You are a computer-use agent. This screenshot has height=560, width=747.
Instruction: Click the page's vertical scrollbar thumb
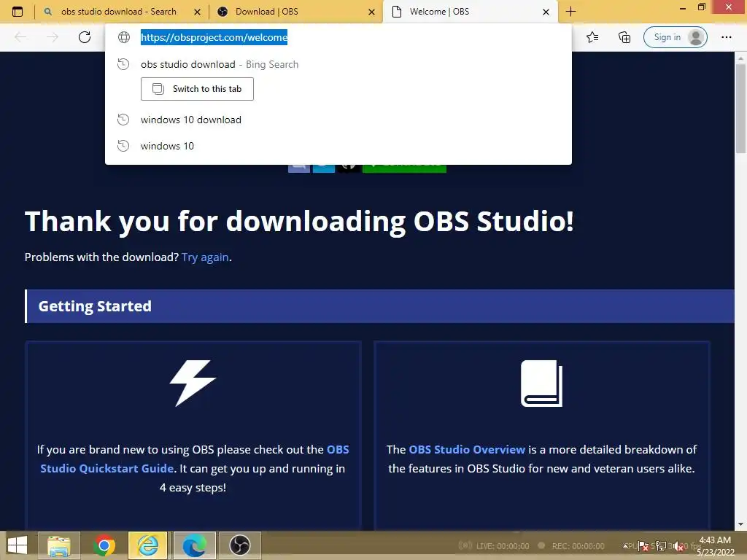coord(741,109)
